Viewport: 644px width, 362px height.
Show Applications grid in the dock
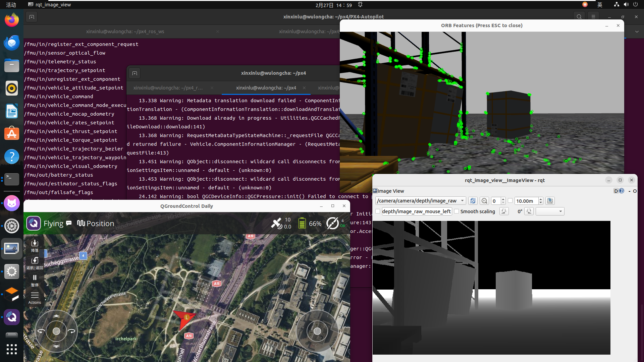pyautogui.click(x=12, y=349)
